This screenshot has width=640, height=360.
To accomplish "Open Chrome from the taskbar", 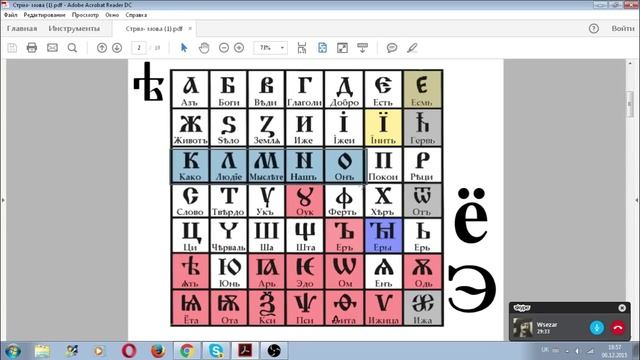I will [187, 351].
